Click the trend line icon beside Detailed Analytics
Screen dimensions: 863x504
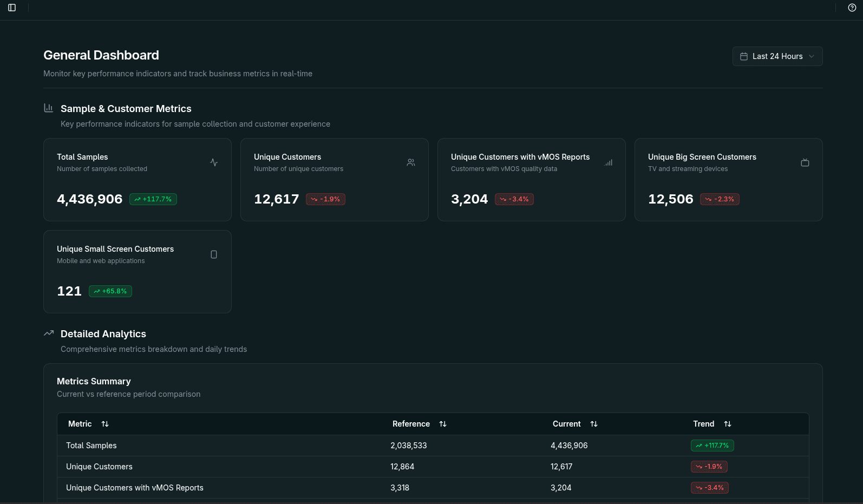[x=49, y=333]
